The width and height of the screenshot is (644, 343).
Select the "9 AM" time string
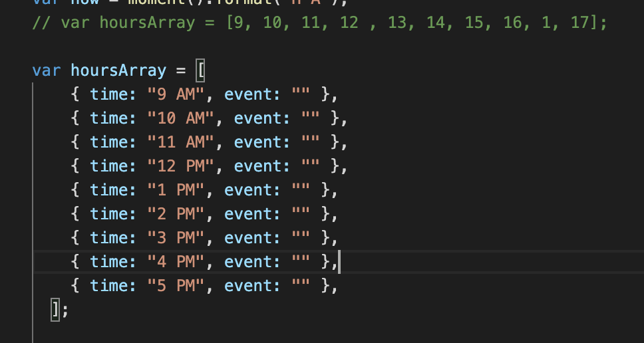(x=176, y=95)
